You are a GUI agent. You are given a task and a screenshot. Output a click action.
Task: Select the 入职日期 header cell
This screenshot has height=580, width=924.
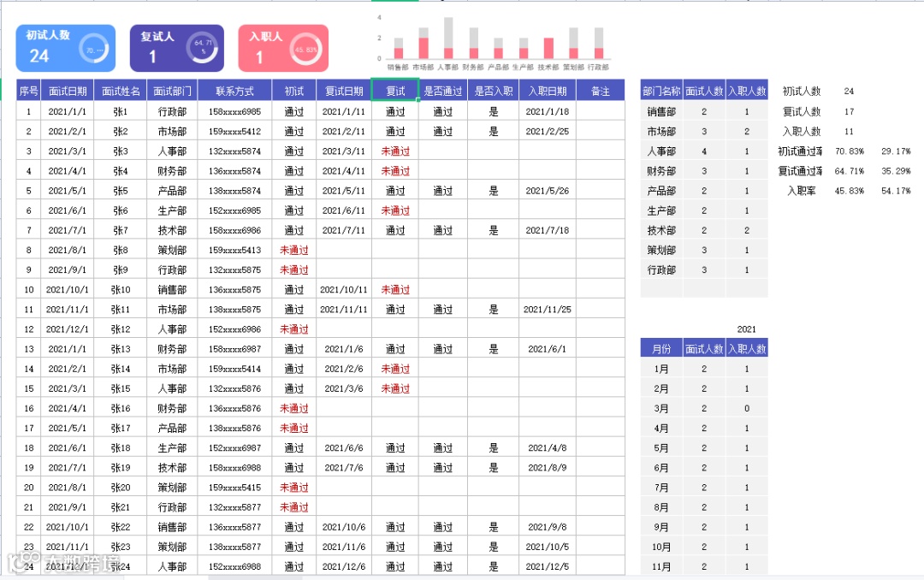tap(548, 91)
